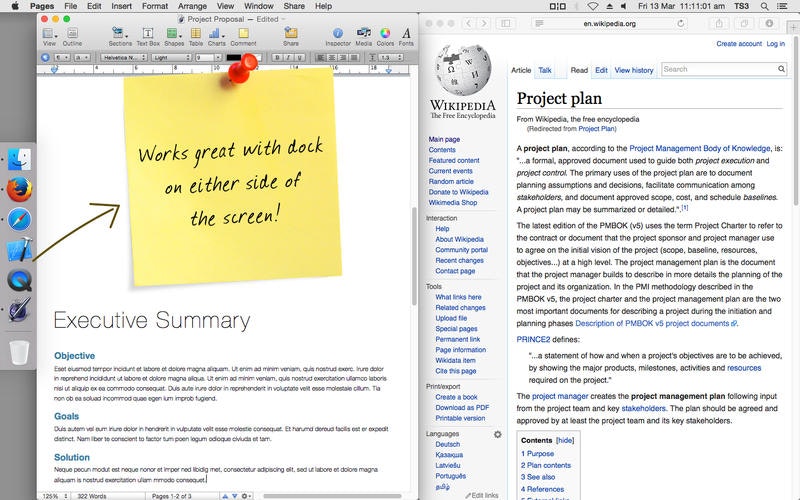Click the Pages document vertical scrollbar

414,257
